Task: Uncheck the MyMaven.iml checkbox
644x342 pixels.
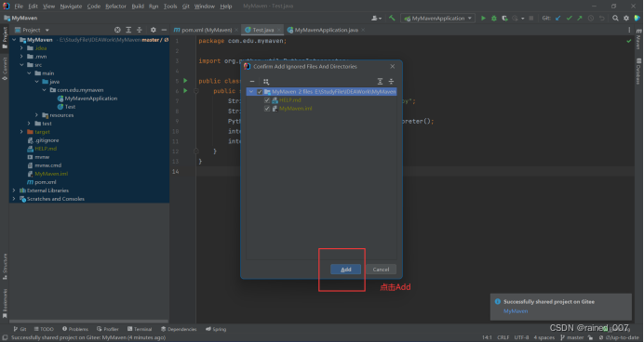Action: [267, 109]
